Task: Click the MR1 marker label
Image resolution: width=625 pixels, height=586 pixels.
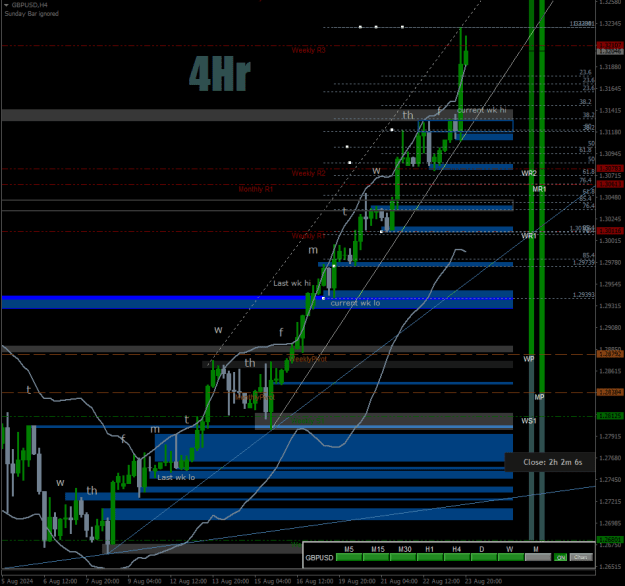Action: [539, 189]
